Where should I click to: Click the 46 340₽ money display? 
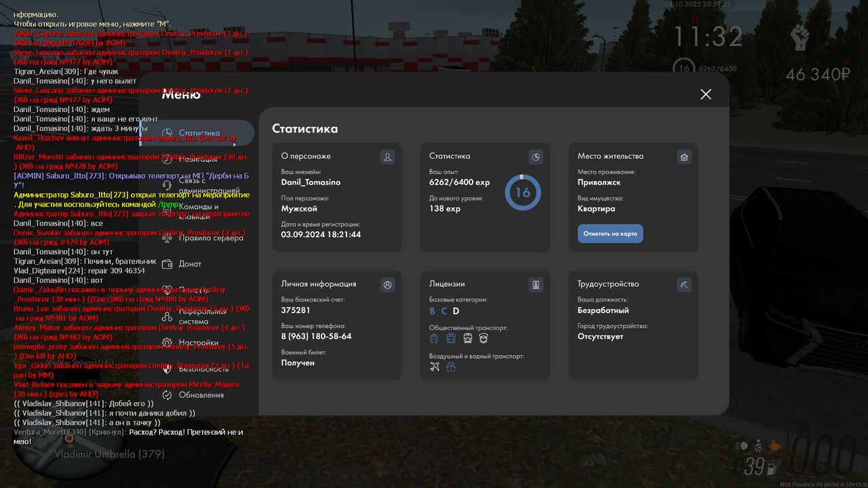(818, 74)
